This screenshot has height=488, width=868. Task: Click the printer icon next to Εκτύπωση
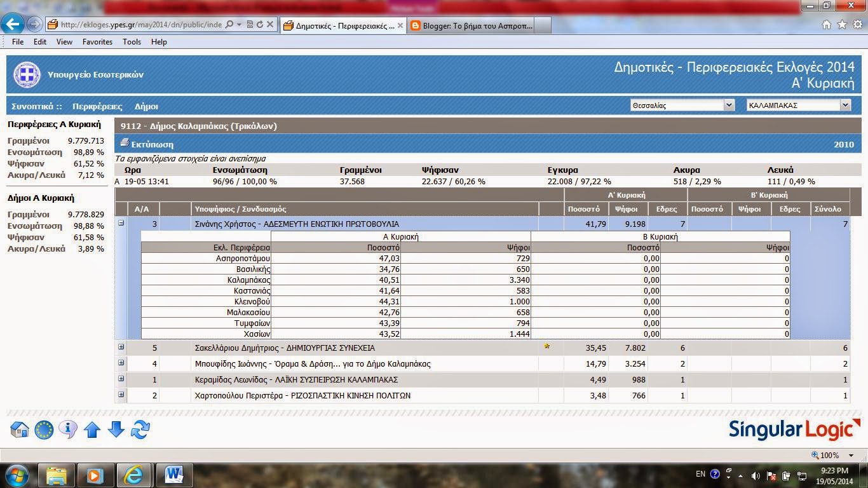tap(125, 144)
